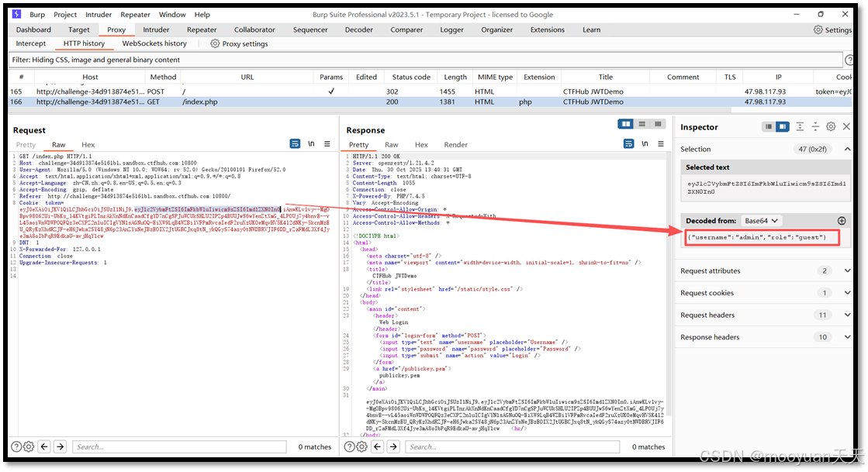
Task: Select the Request Pretty view tab
Action: [26, 144]
